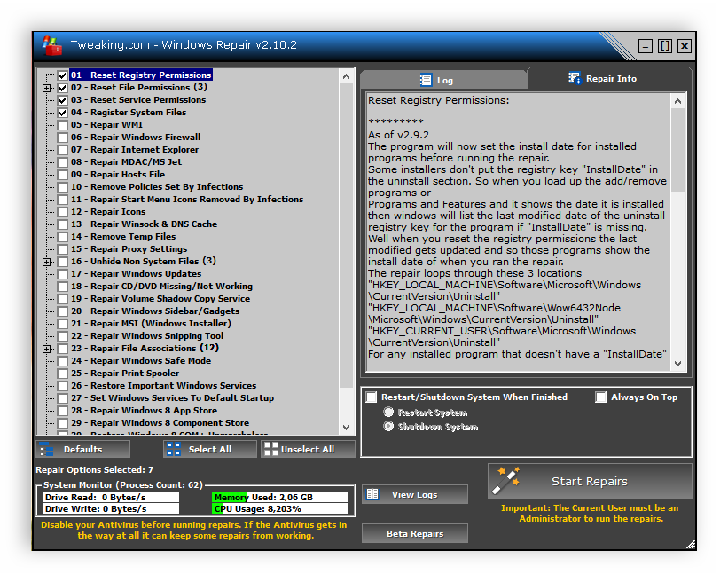Image resolution: width=728 pixels, height=582 pixels.
Task: Click the Repair Info description text area
Action: pyautogui.click(x=518, y=232)
